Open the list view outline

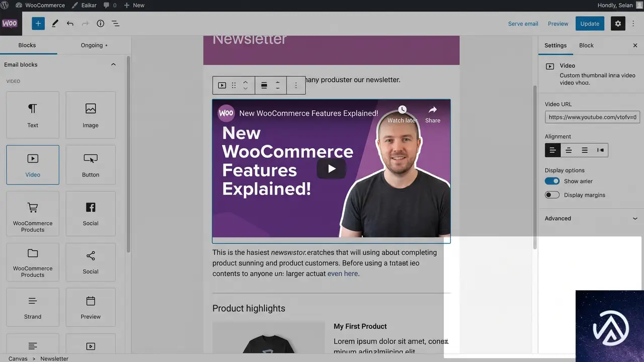115,24
